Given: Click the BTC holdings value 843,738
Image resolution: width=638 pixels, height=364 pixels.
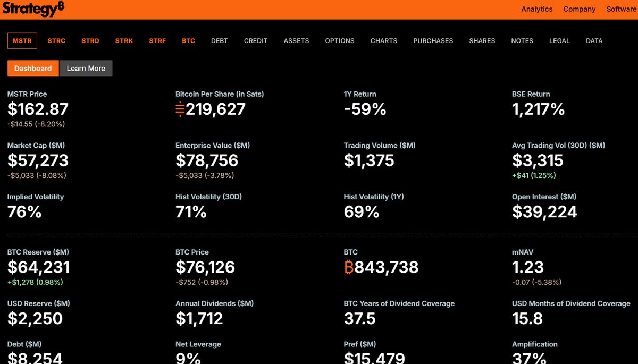Looking at the screenshot, I should (x=387, y=267).
